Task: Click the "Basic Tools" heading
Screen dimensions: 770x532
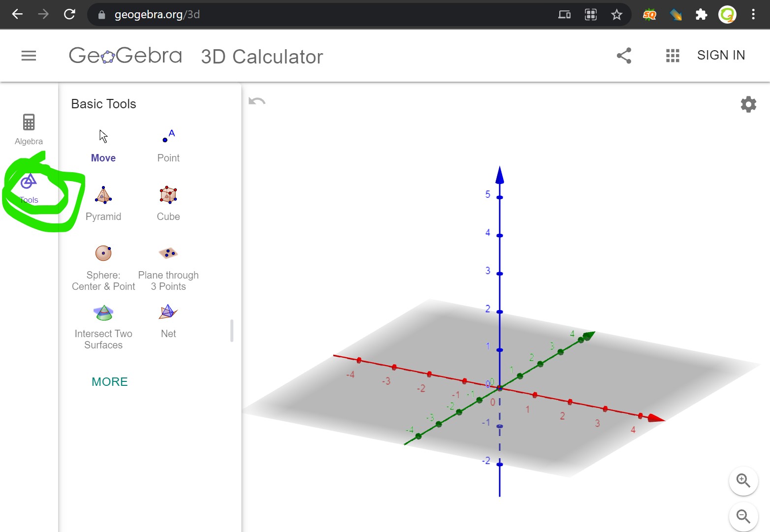Action: point(103,104)
